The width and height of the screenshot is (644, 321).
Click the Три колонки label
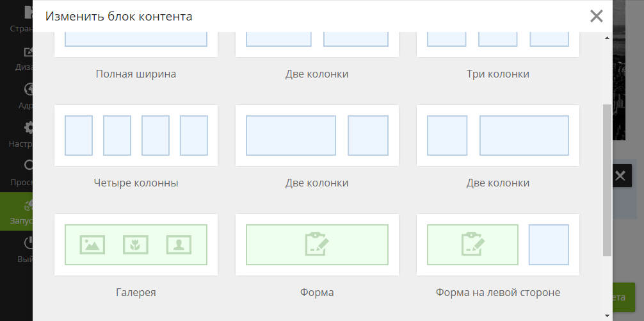coord(498,74)
